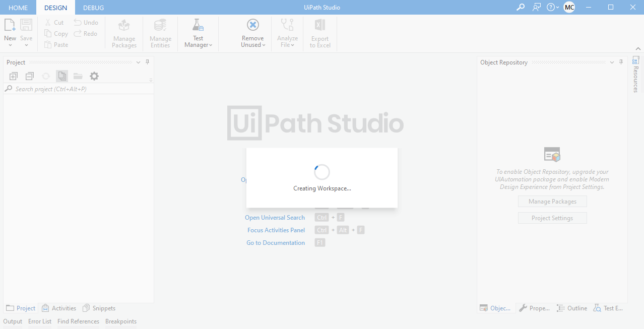Open the Find References panel
644x329 pixels.
coord(78,321)
